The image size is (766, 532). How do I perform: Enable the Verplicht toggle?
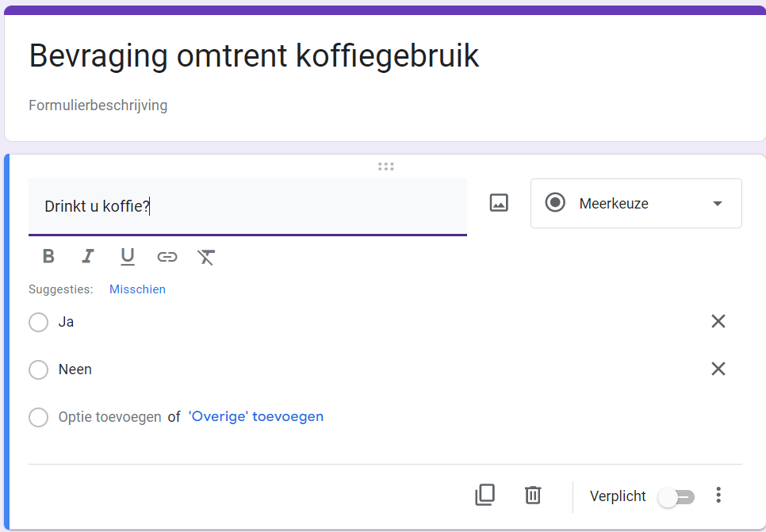[676, 497]
